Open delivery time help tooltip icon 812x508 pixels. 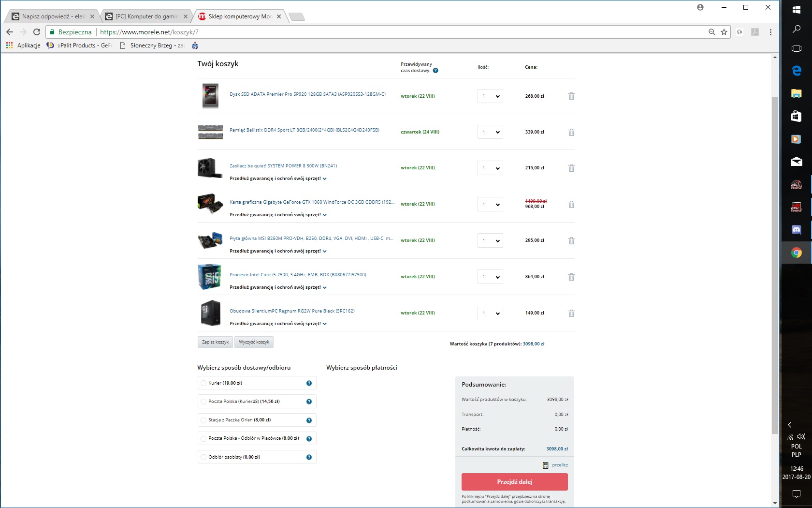click(x=435, y=71)
